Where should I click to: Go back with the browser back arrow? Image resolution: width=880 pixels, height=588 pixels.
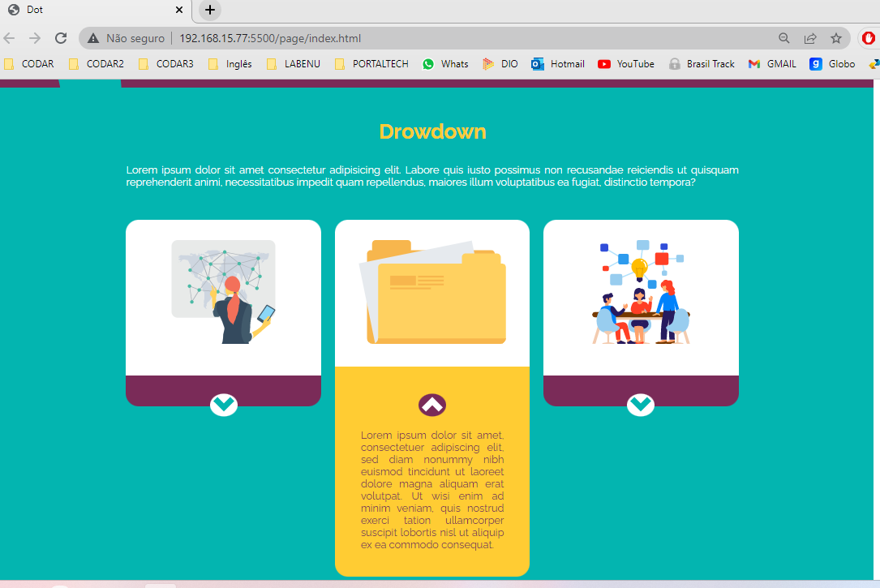pyautogui.click(x=9, y=38)
